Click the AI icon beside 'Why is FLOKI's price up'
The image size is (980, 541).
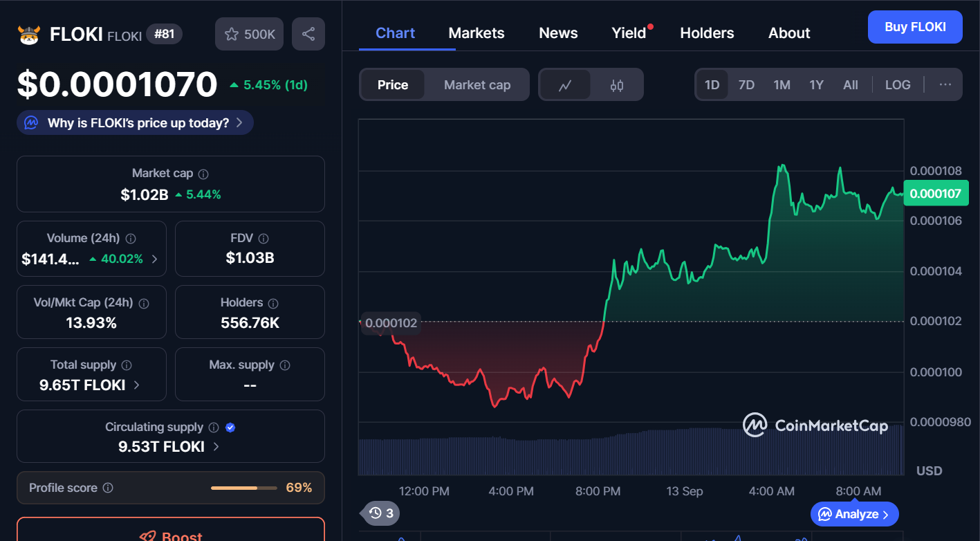coord(31,123)
